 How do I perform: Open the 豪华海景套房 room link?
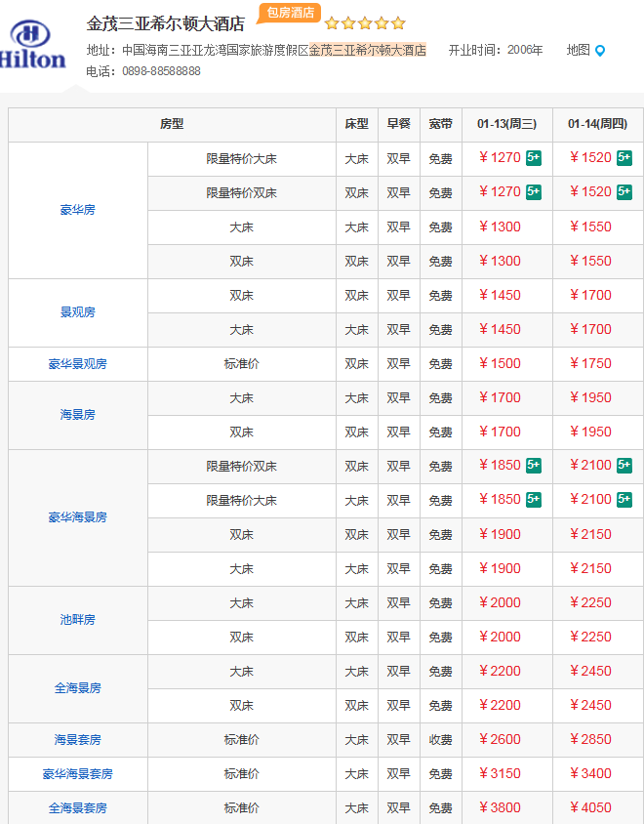(x=78, y=774)
